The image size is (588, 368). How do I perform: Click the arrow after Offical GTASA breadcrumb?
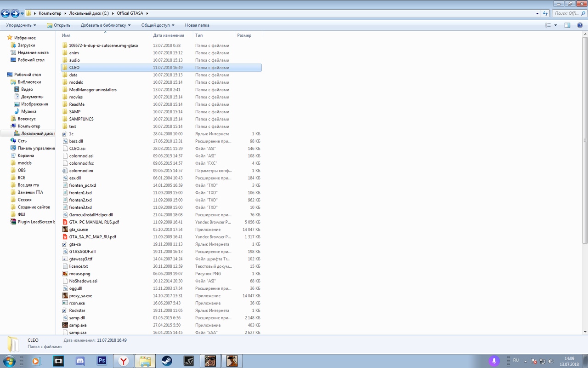(147, 13)
